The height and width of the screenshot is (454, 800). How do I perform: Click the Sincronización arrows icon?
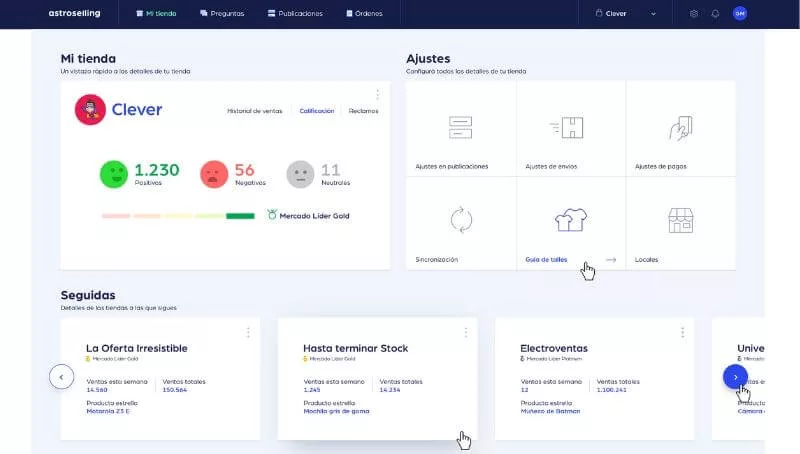coord(460,220)
